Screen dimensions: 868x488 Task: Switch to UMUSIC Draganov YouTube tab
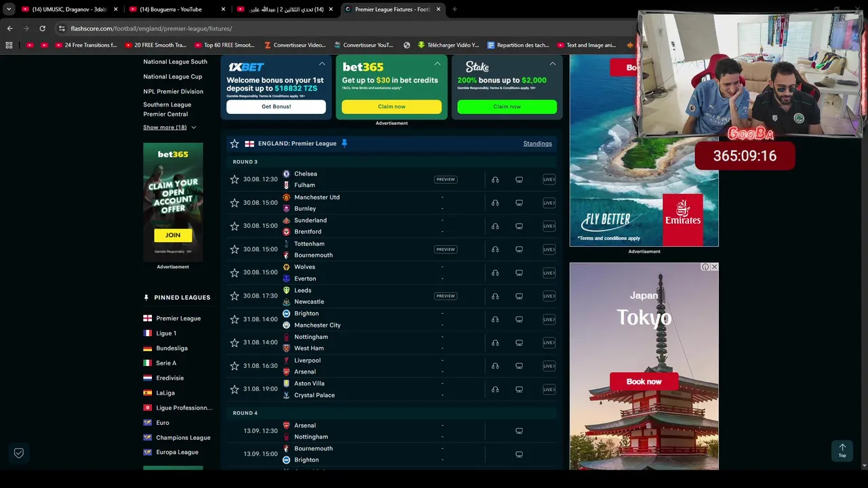pos(68,9)
